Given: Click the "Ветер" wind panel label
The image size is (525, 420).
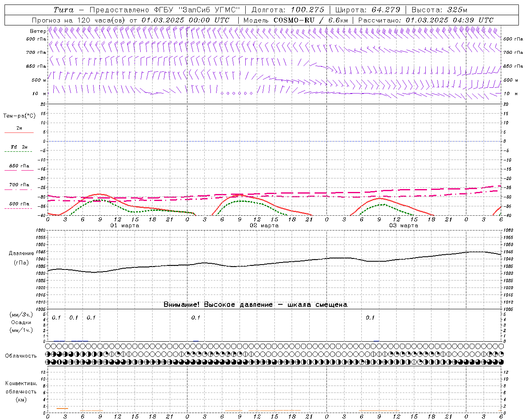Looking at the screenshot, I should point(38,31).
